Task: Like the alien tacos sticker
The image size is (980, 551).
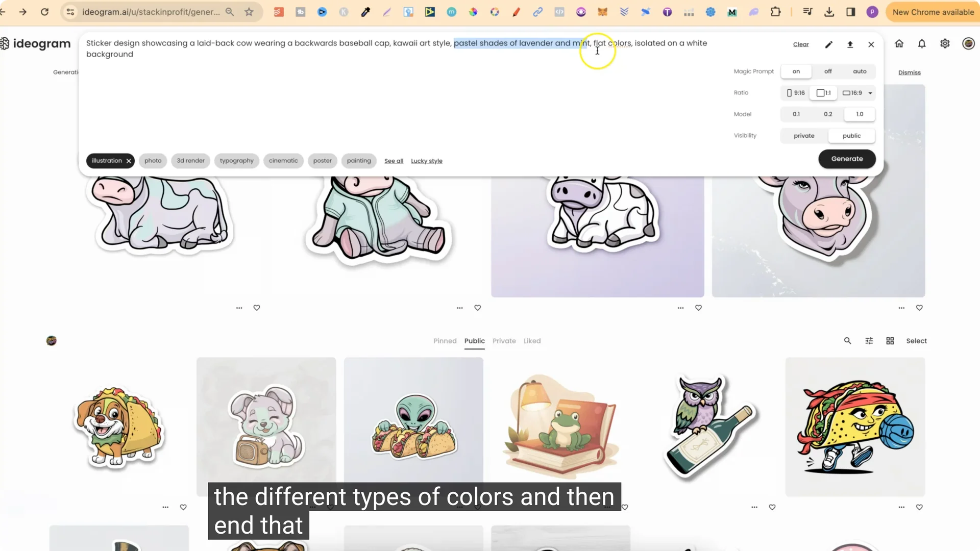Action: click(x=477, y=507)
